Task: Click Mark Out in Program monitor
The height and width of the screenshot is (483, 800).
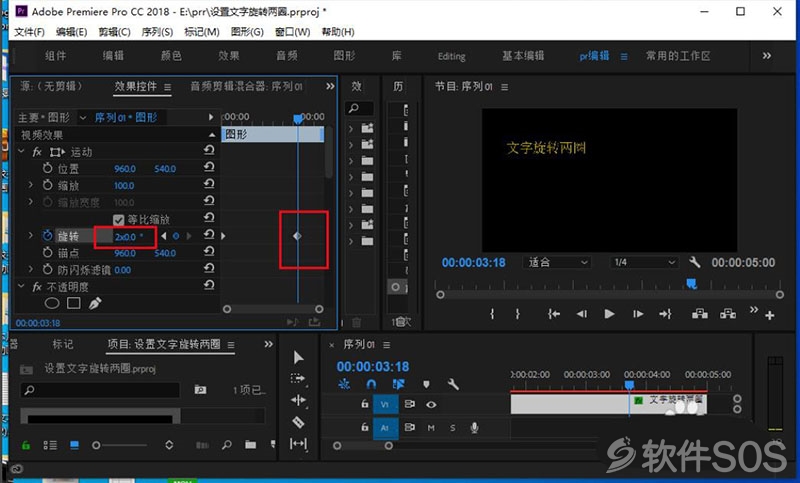Action: pyautogui.click(x=517, y=314)
